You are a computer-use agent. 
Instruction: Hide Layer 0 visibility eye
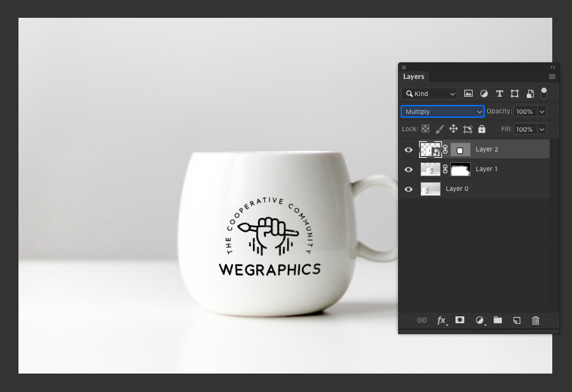pyautogui.click(x=408, y=189)
